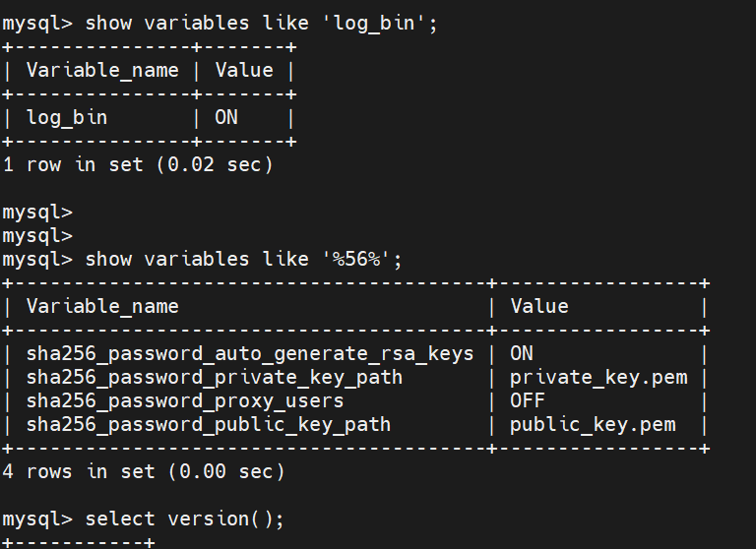Click the public_key.pem value
This screenshot has height=549, width=756.
tap(593, 424)
